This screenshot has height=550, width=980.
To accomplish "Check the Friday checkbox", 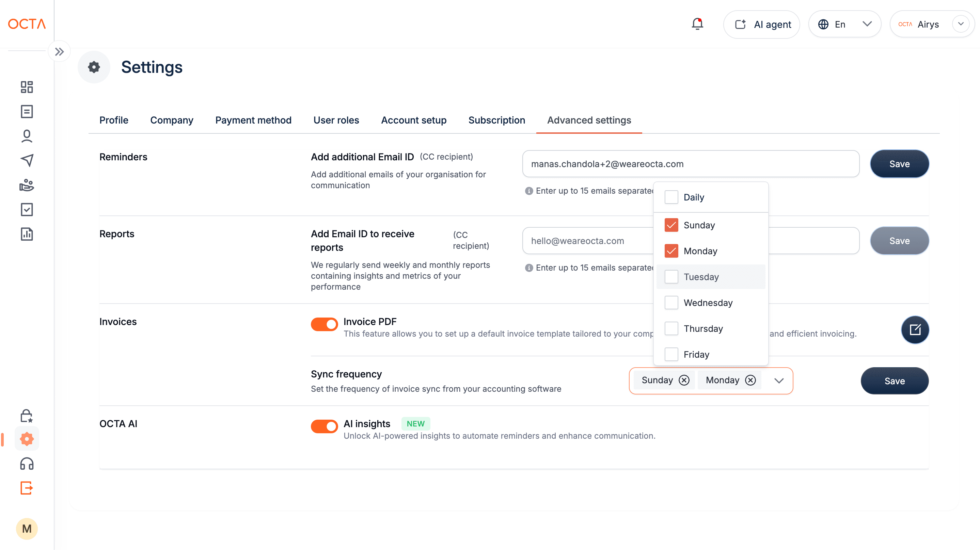I will [x=671, y=354].
